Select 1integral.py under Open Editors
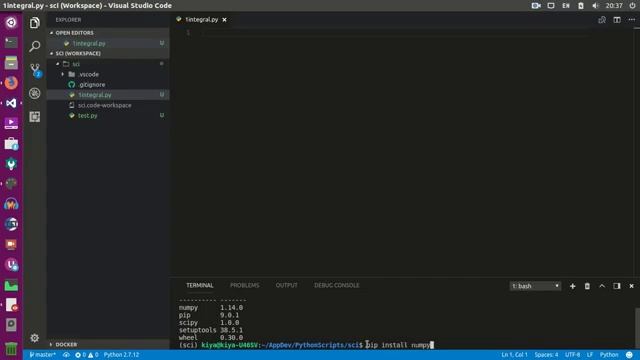Viewport: 640px width, 360px height. (x=89, y=43)
